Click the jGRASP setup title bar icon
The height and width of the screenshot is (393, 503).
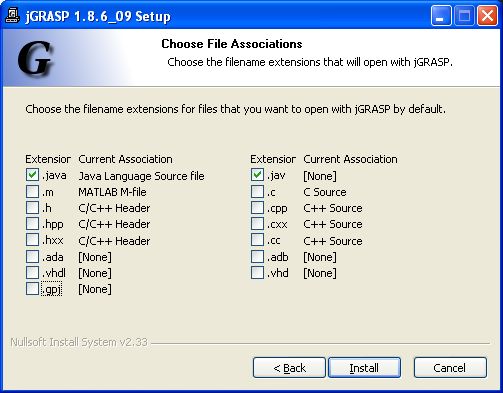[x=13, y=15]
